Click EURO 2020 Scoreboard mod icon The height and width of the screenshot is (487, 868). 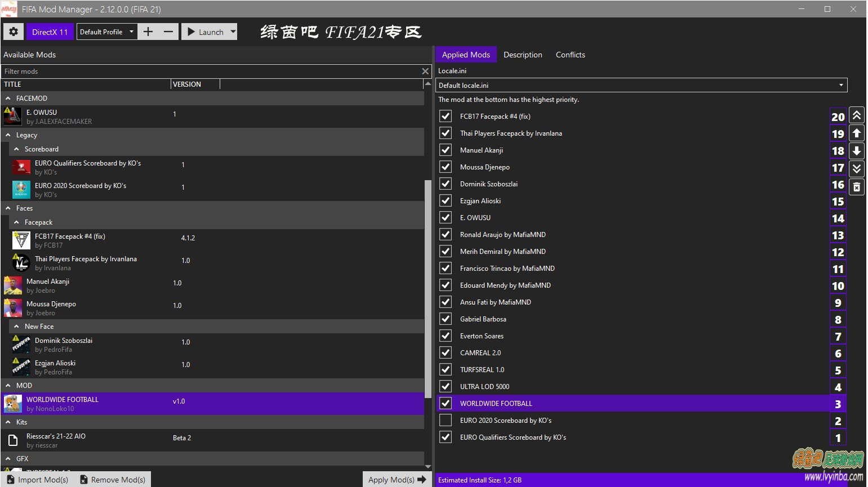[x=21, y=190]
